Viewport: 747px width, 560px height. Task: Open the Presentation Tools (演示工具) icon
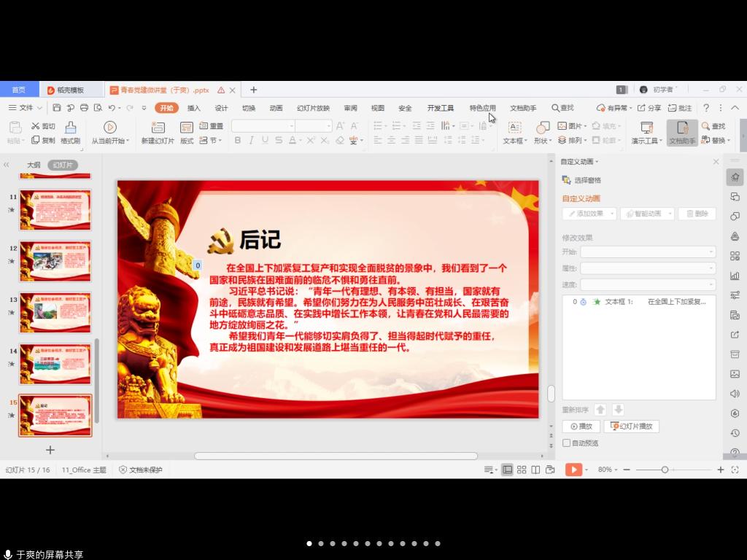click(646, 128)
